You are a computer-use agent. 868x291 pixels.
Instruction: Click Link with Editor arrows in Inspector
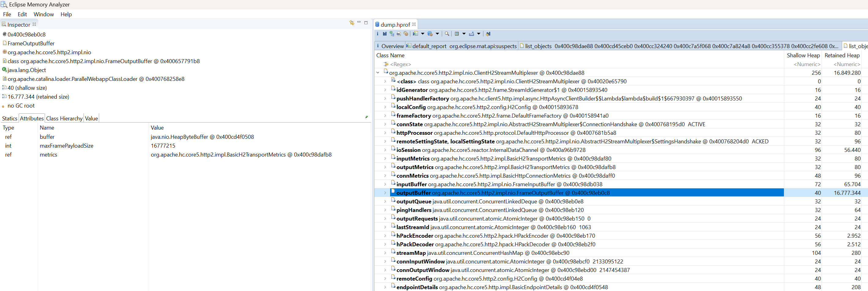[x=352, y=23]
